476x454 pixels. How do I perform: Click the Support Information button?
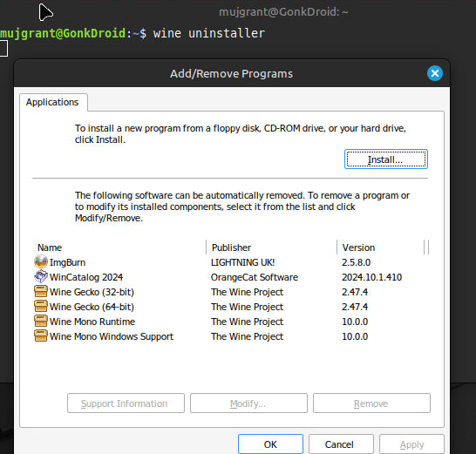(x=126, y=403)
